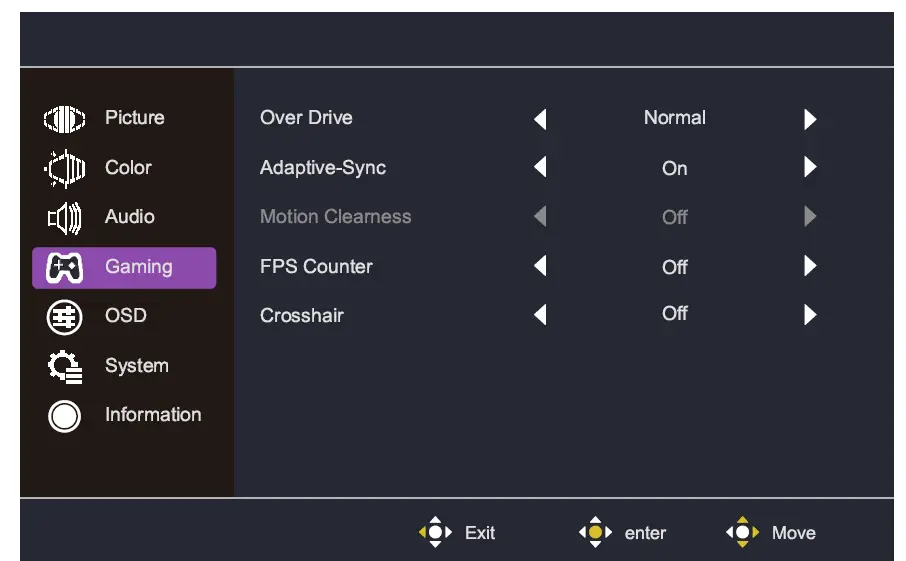
Task: Toggle Crosshair value Off
Action: coord(675,314)
